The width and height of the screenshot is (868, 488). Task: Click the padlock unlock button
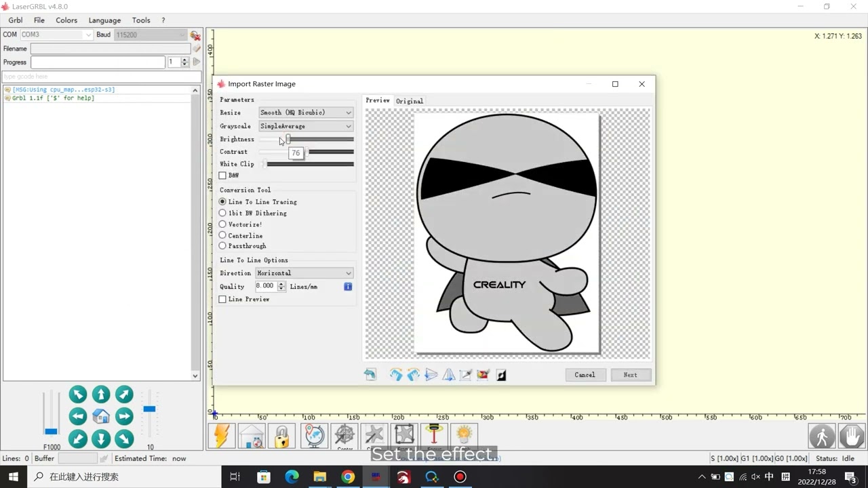tap(281, 436)
